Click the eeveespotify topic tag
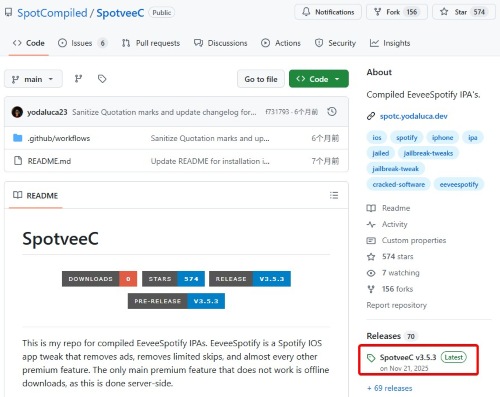This screenshot has height=397, width=500. [x=459, y=184]
